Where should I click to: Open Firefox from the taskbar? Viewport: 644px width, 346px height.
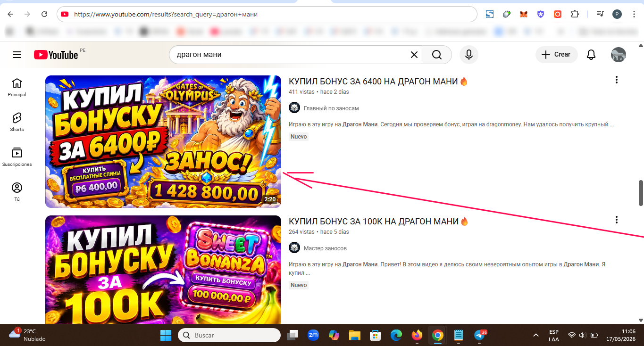coord(417,335)
